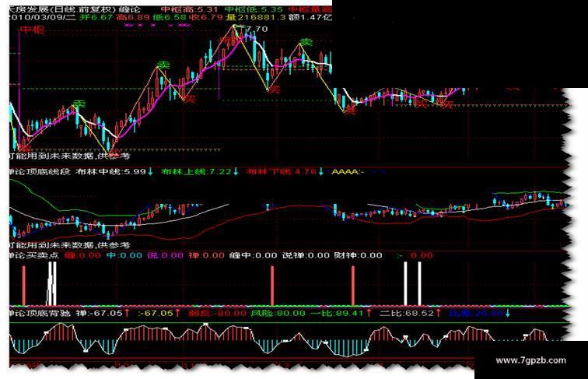Click the first red signal bar in 缠论买卖点 panel
This screenshot has height=379, width=588.
24,286
